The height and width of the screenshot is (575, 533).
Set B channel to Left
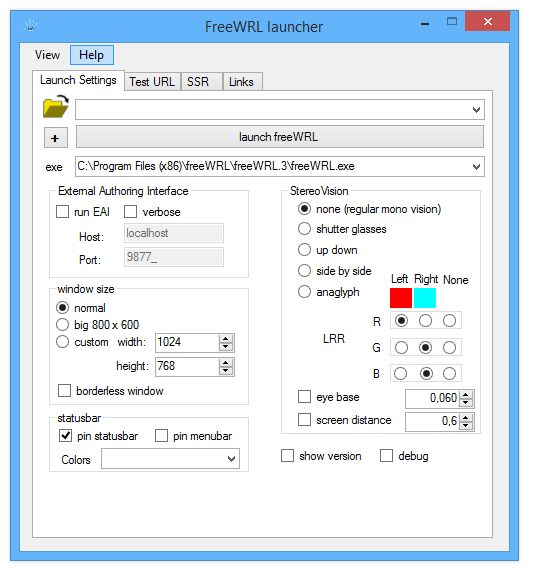(x=401, y=374)
